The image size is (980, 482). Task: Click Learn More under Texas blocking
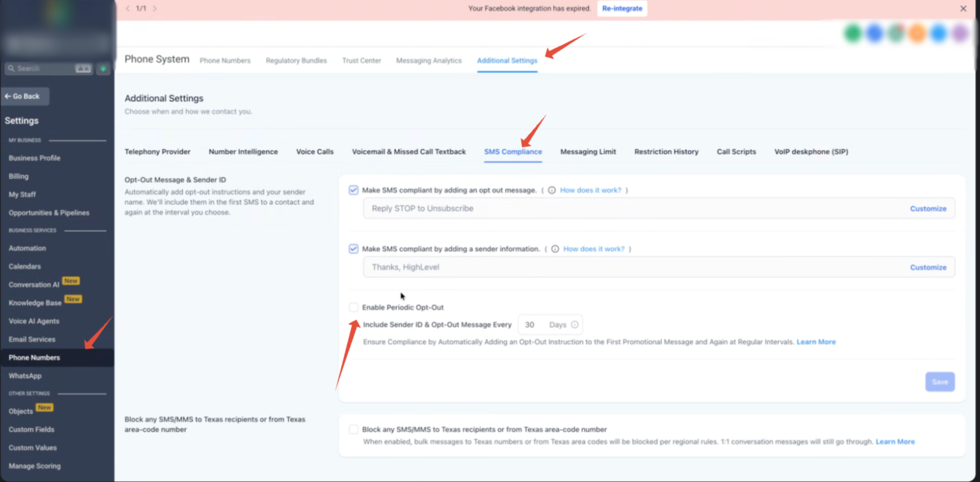click(895, 442)
